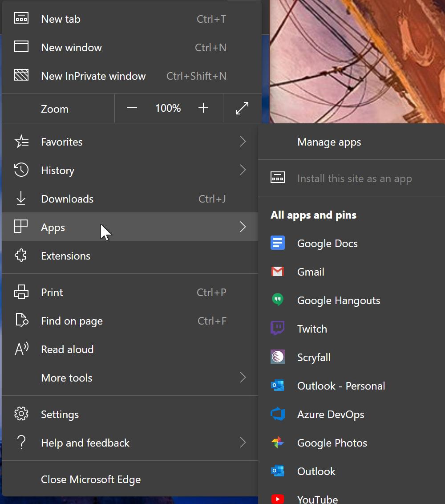Choose New window from the menu
Image resolution: width=445 pixels, height=504 pixels.
tap(131, 47)
